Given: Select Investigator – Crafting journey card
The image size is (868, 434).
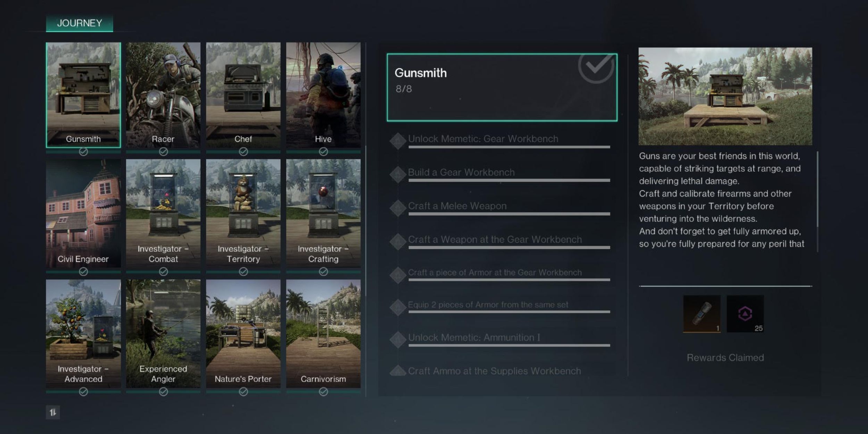Looking at the screenshot, I should 323,213.
